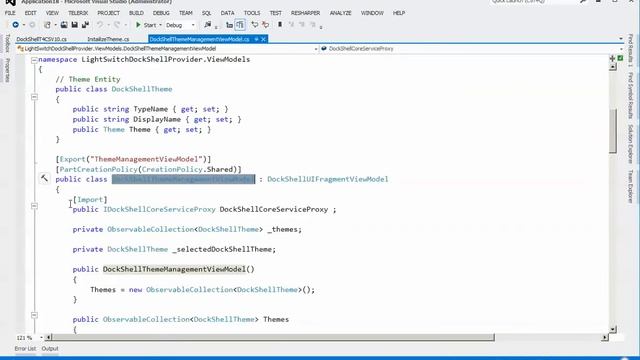Click the Undo toolbar icon
Screen dimensions: 640x360
100,25
